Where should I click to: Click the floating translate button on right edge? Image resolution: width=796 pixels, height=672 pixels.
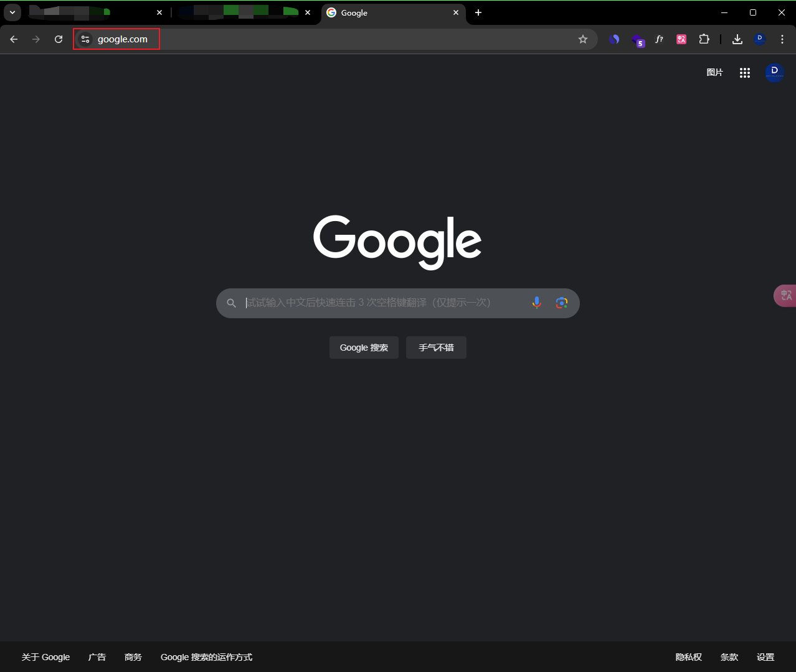click(x=785, y=295)
